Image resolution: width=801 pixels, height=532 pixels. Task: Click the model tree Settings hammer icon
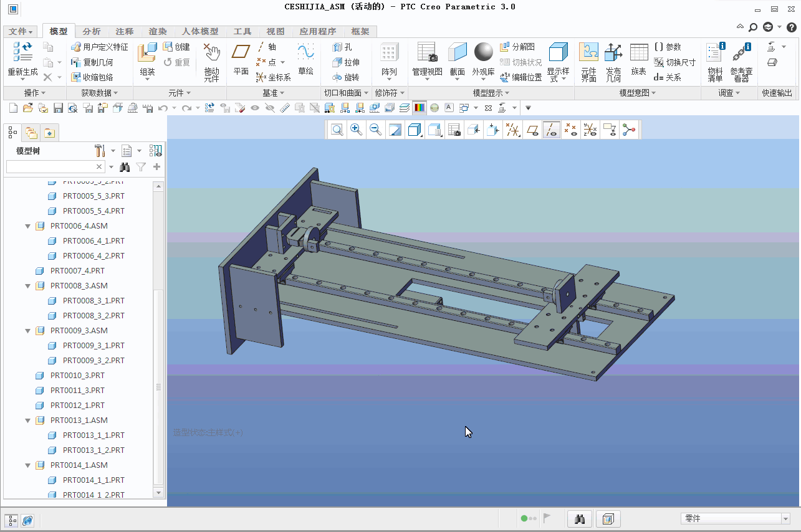[100, 151]
